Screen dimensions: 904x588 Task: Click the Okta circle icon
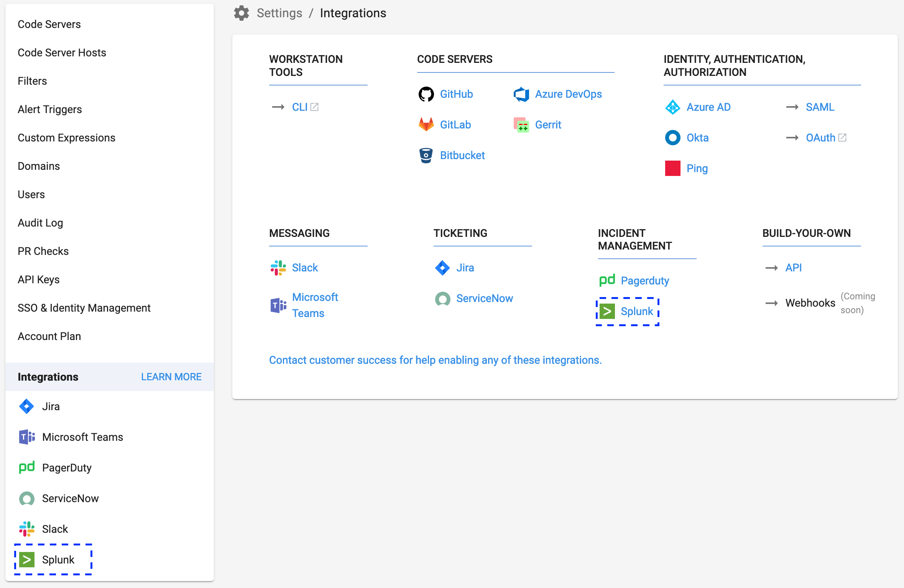tap(672, 138)
